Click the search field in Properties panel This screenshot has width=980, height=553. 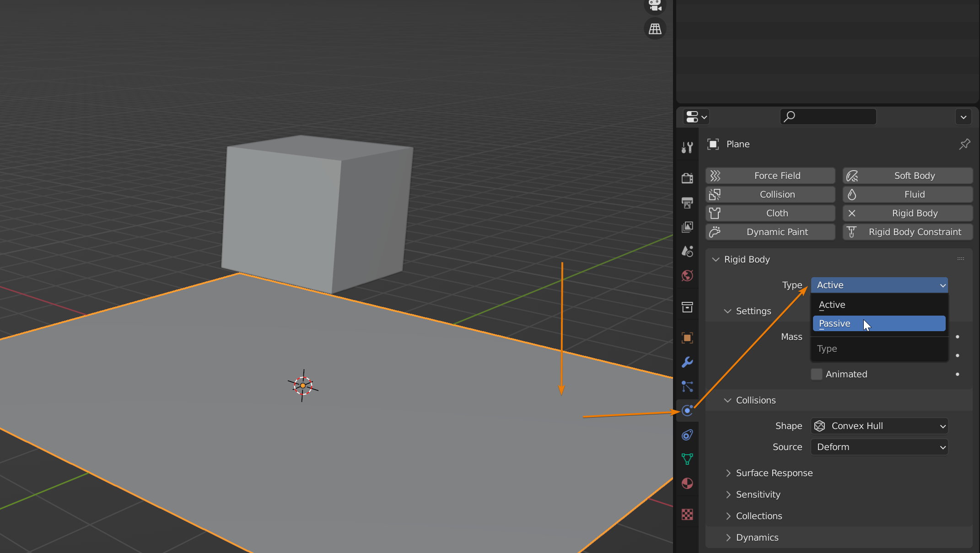coord(827,116)
